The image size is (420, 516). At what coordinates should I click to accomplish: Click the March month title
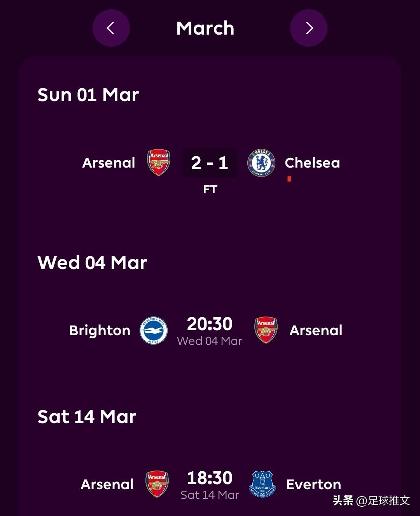(x=205, y=28)
